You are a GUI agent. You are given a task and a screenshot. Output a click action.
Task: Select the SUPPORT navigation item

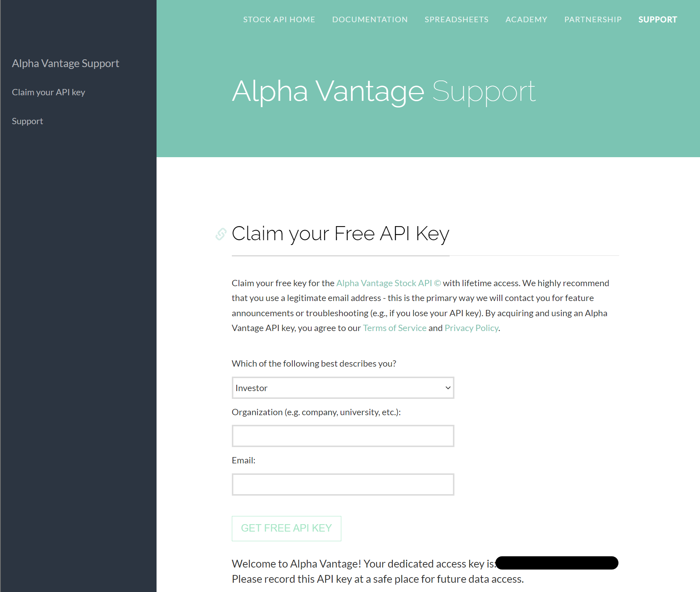tap(657, 19)
